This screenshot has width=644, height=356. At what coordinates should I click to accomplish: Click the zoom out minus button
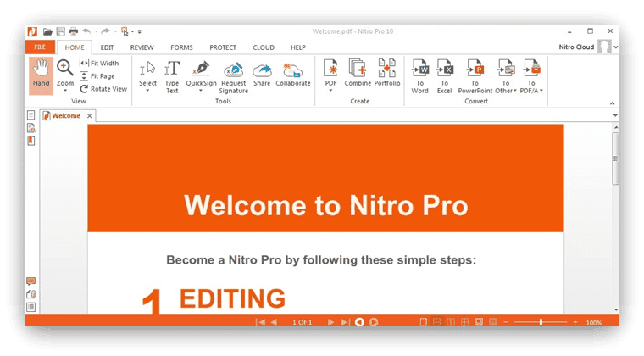tap(506, 322)
